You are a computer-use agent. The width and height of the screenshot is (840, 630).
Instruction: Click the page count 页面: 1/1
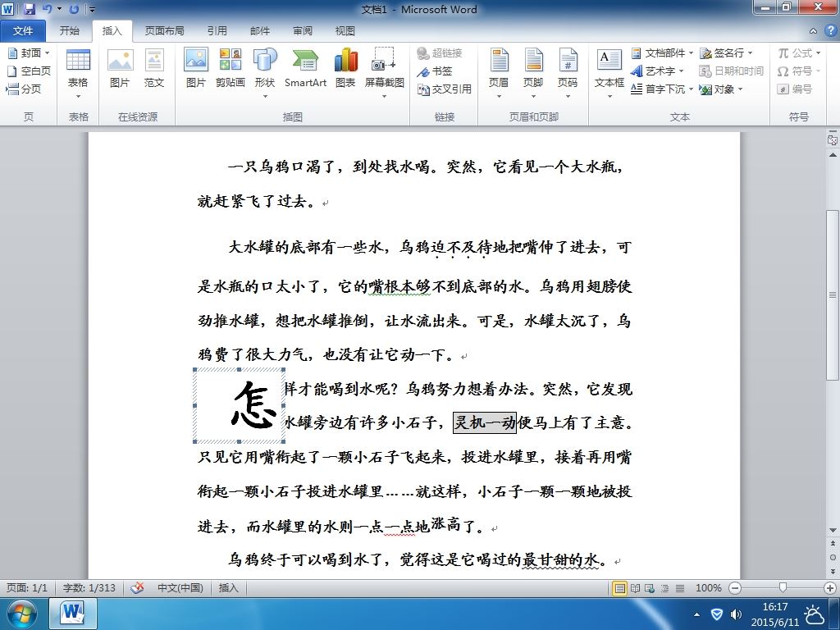pos(27,587)
